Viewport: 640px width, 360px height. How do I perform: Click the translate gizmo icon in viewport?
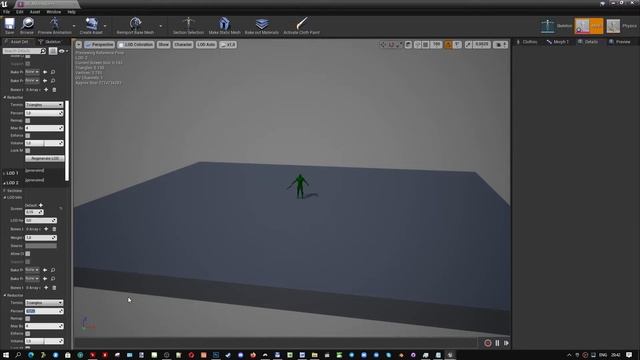tap(383, 44)
